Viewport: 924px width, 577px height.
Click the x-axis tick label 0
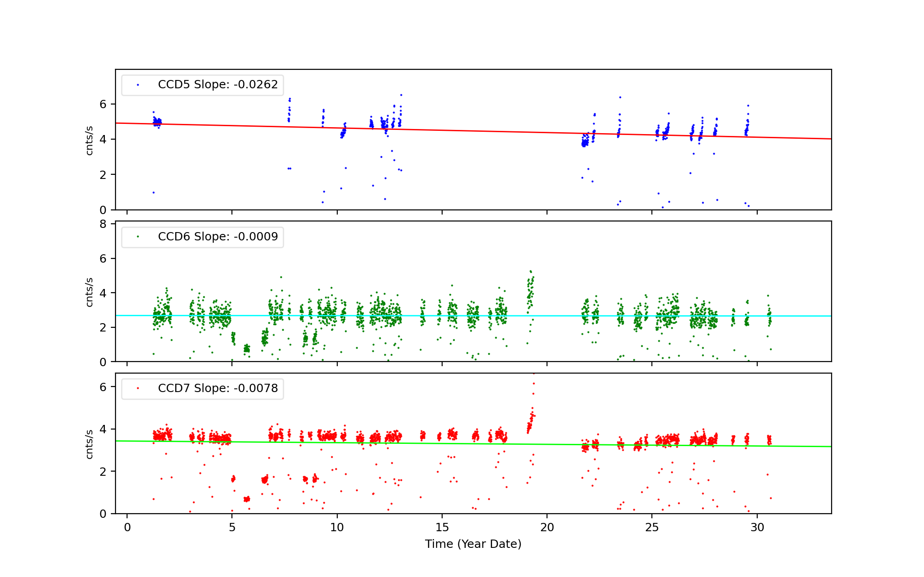pyautogui.click(x=127, y=528)
